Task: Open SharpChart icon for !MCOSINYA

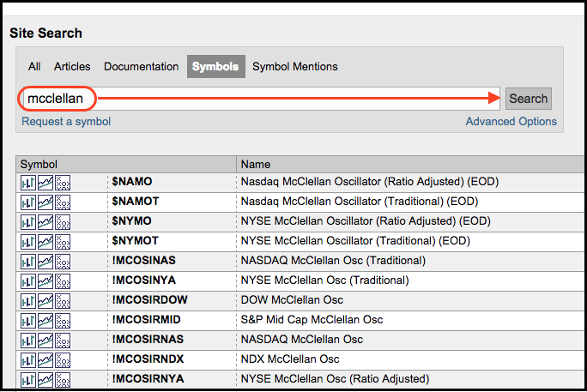Action: (28, 281)
